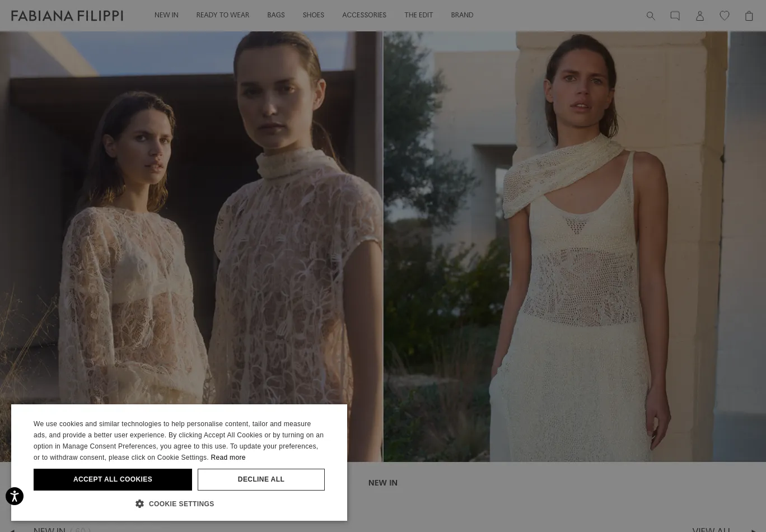Screen dimensions: 766x532
Task: Open the shopping bag icon
Action: click(749, 16)
